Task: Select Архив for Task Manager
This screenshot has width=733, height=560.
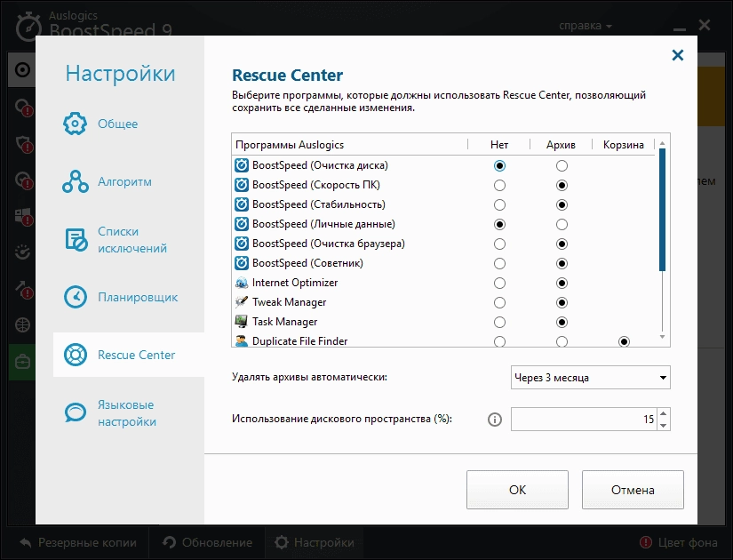Action: 562,322
